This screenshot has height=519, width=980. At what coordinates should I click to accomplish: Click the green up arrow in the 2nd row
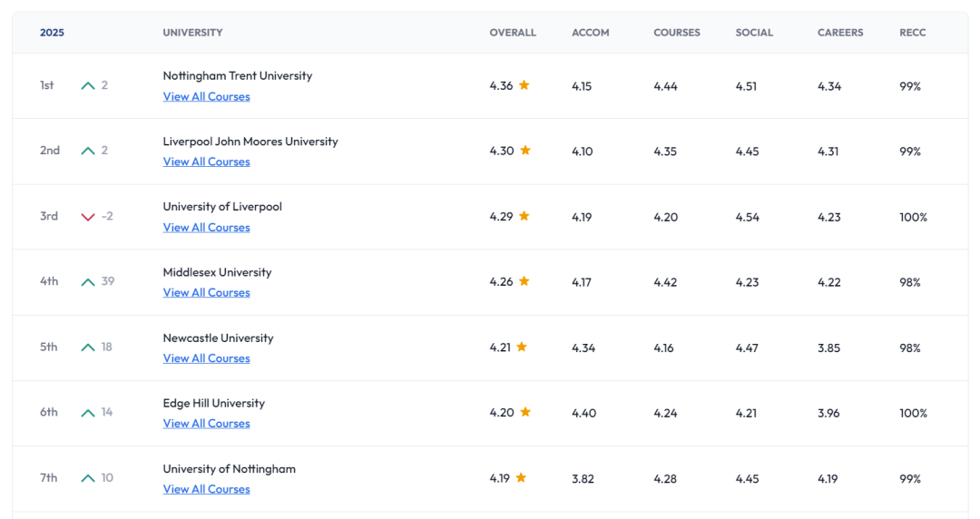click(88, 151)
